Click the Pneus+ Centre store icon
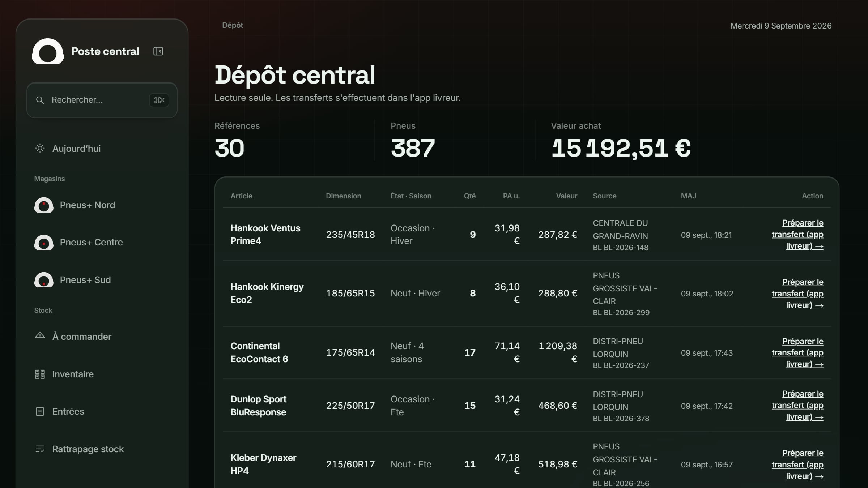 click(44, 243)
